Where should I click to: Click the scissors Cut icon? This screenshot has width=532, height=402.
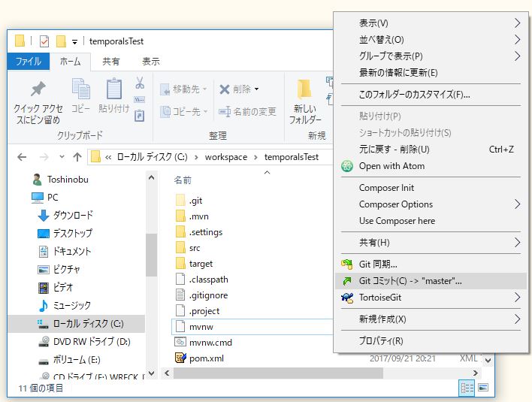point(140,83)
